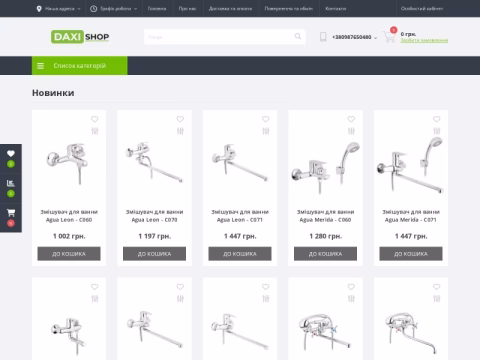Image resolution: width=480 pixels, height=360 pixels.
Task: Click the search magnifier icon
Action: (298, 36)
